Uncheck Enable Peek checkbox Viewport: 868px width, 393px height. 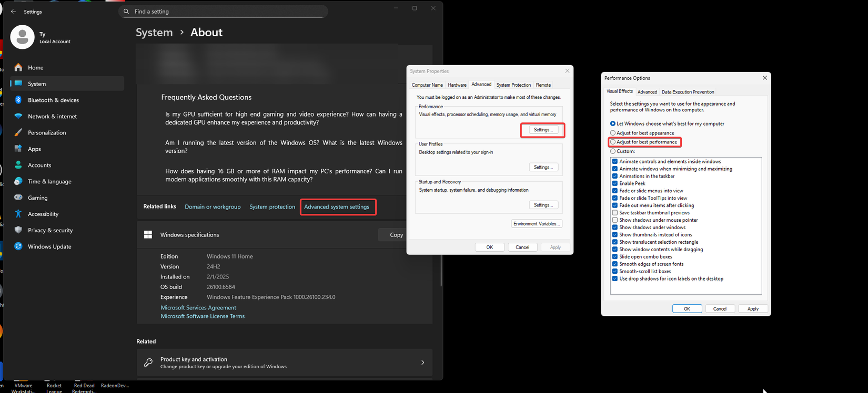coord(614,183)
